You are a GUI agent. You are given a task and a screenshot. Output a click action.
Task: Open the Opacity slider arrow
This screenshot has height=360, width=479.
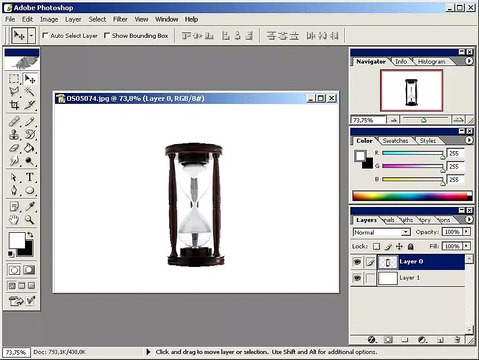click(x=466, y=232)
